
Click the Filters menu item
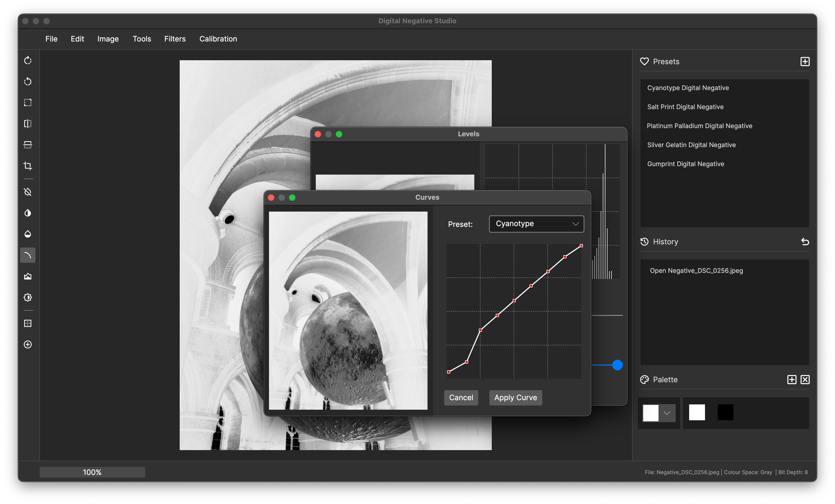point(174,38)
